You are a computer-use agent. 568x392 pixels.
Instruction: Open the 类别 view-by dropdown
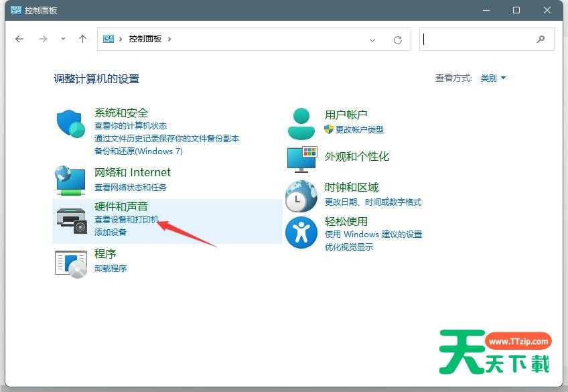click(493, 78)
